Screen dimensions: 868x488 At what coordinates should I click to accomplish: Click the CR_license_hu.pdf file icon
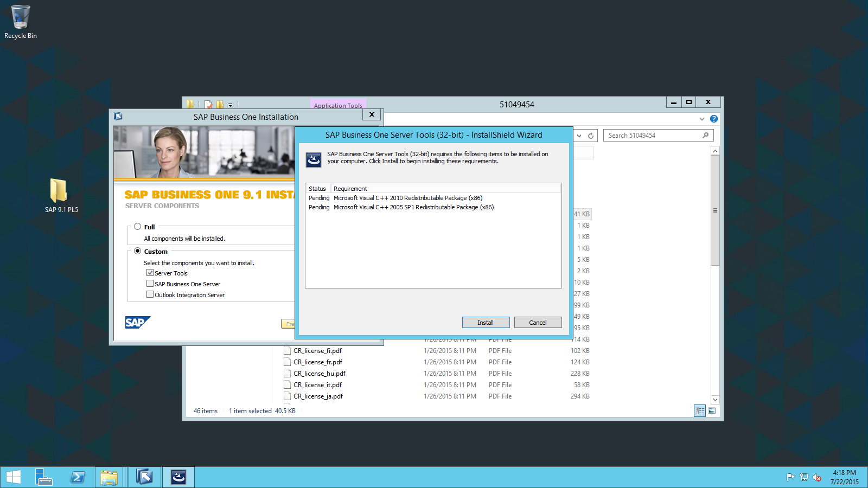(x=287, y=373)
